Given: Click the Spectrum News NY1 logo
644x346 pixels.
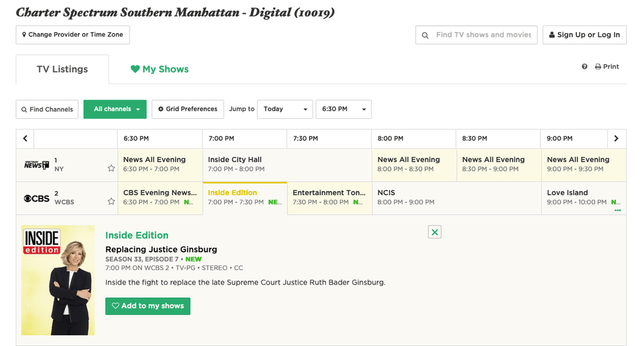Looking at the screenshot, I should coord(37,165).
